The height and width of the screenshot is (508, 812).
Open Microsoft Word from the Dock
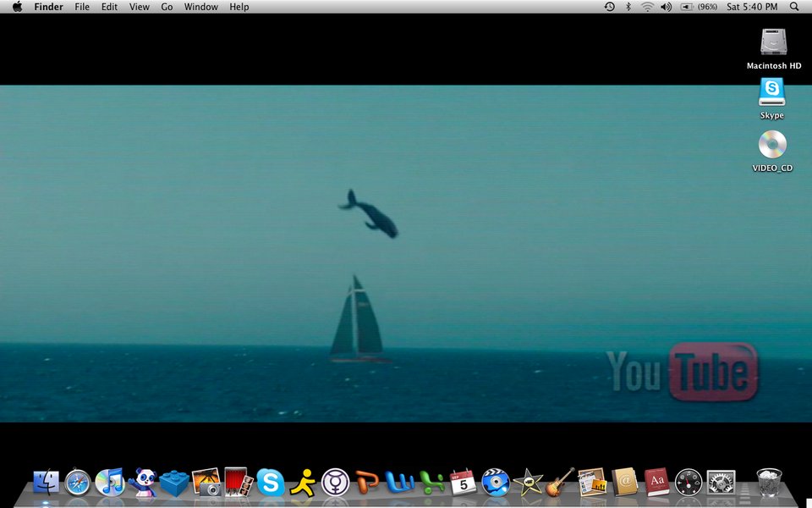[x=399, y=483]
